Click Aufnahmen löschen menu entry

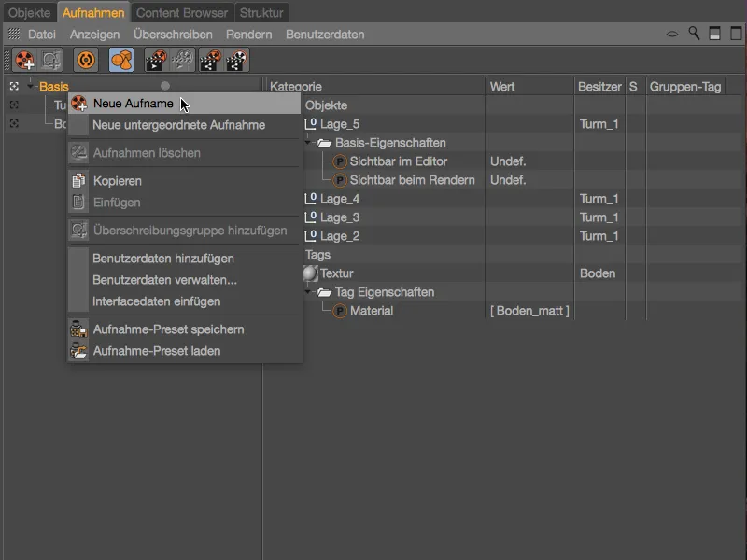pyautogui.click(x=184, y=153)
